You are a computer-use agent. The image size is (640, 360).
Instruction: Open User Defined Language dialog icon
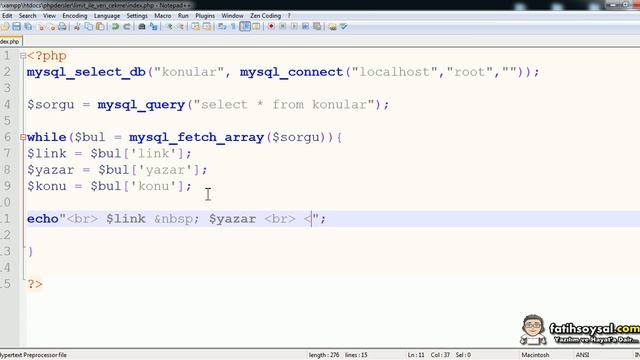click(x=256, y=27)
